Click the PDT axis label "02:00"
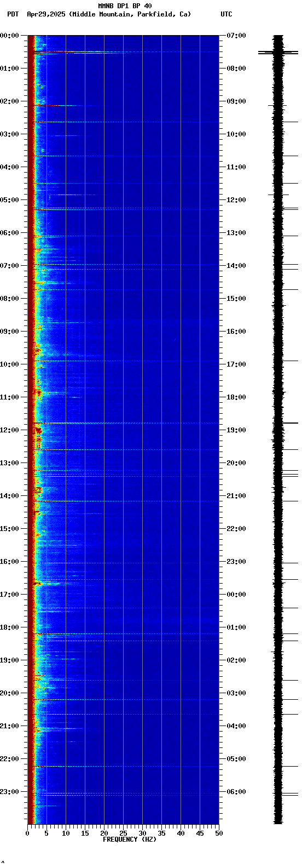This screenshot has width=302, height=868. 9,101
